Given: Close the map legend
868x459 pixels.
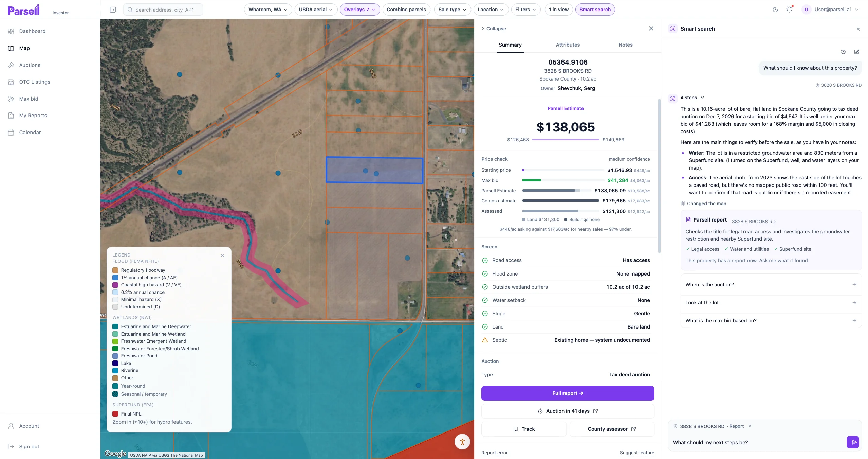Looking at the screenshot, I should click(x=222, y=255).
